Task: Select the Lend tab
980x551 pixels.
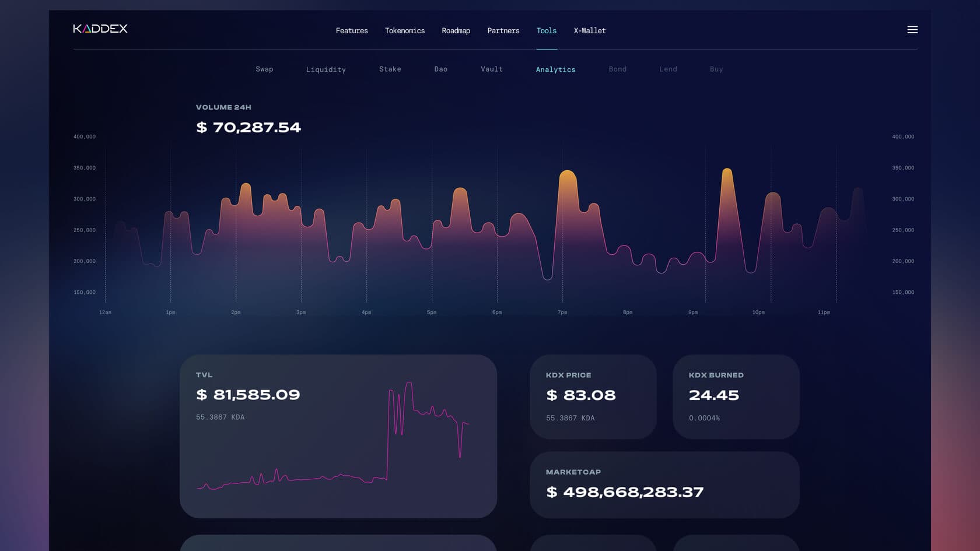Action: [x=667, y=69]
